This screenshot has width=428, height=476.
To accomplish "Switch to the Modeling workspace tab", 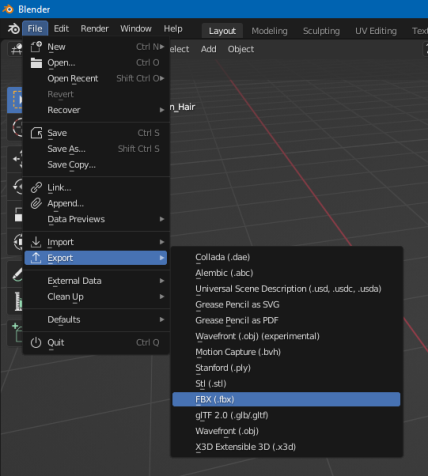I will click(269, 31).
